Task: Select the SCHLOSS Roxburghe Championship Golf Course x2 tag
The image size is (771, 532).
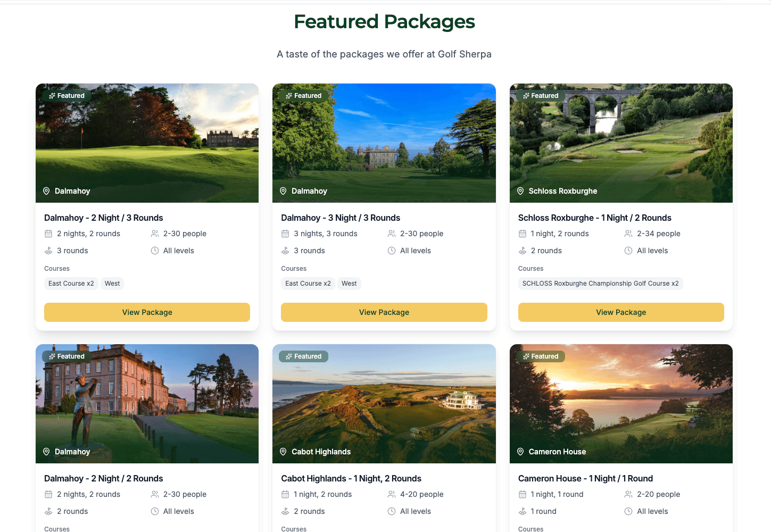Action: pos(600,284)
